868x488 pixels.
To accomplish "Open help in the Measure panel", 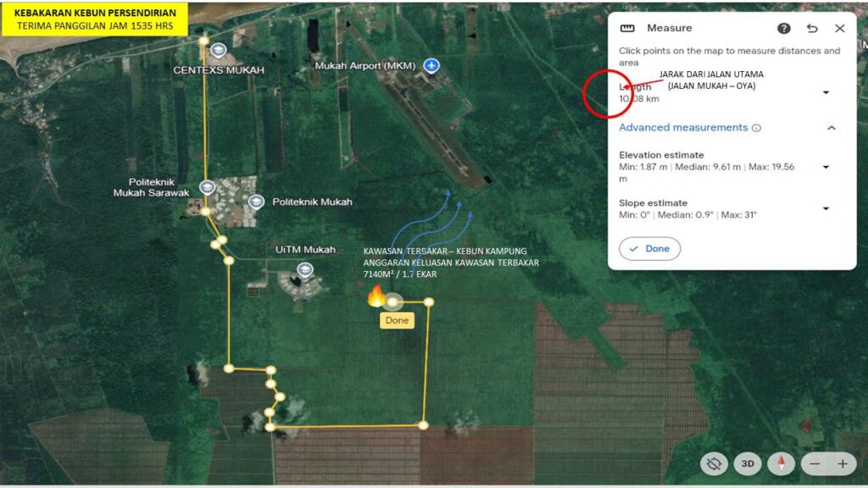I will click(784, 28).
